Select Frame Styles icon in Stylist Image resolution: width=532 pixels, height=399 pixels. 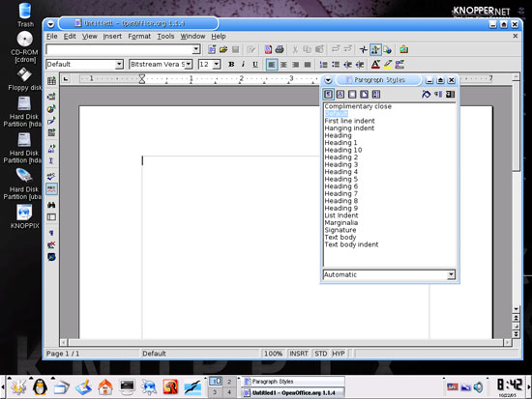(352, 95)
